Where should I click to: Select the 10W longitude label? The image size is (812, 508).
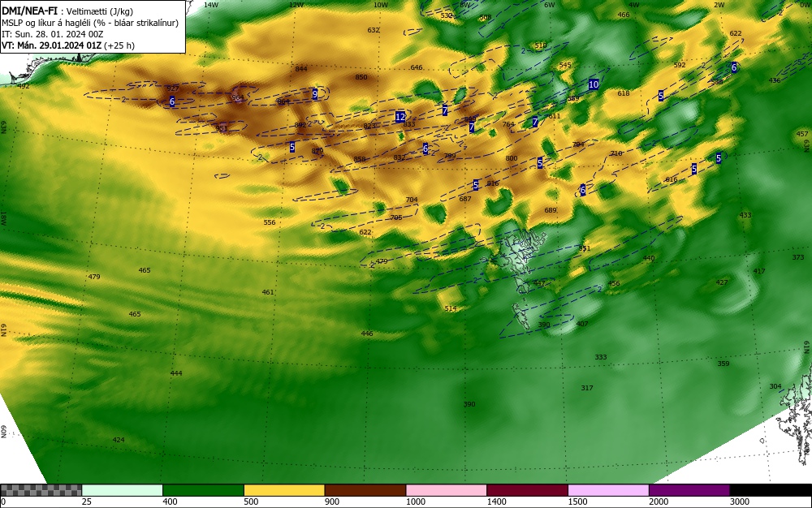[381, 5]
